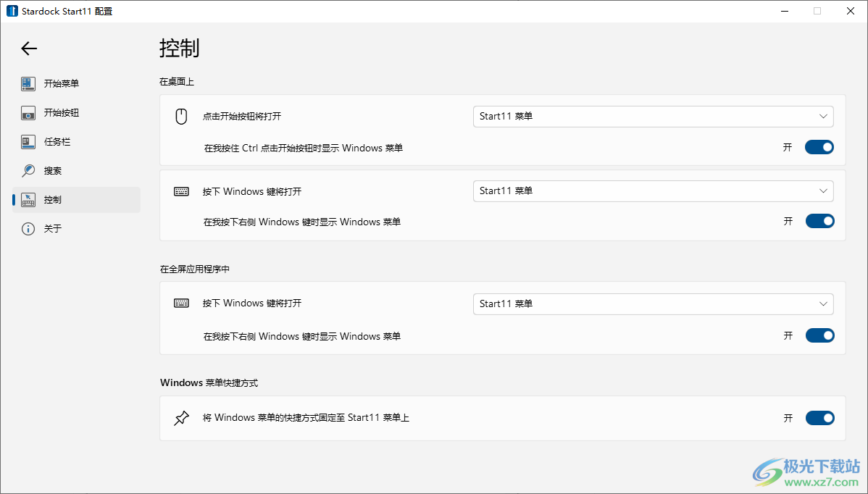The image size is (868, 494).
Task: Click the 控制 page heading
Action: click(180, 48)
